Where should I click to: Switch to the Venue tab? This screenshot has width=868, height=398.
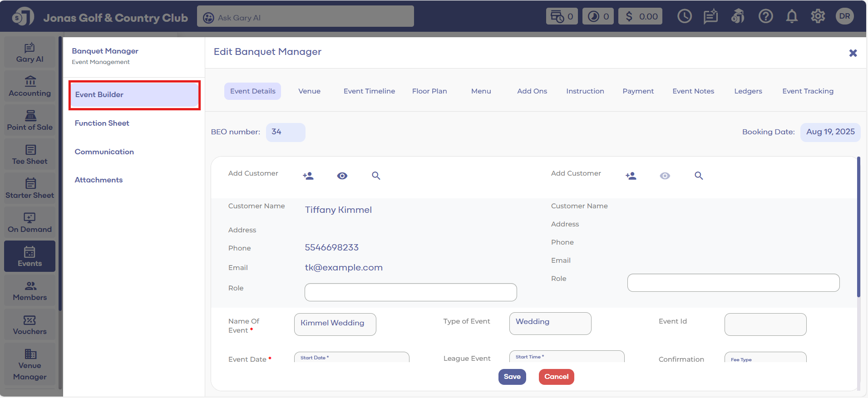[x=309, y=91]
